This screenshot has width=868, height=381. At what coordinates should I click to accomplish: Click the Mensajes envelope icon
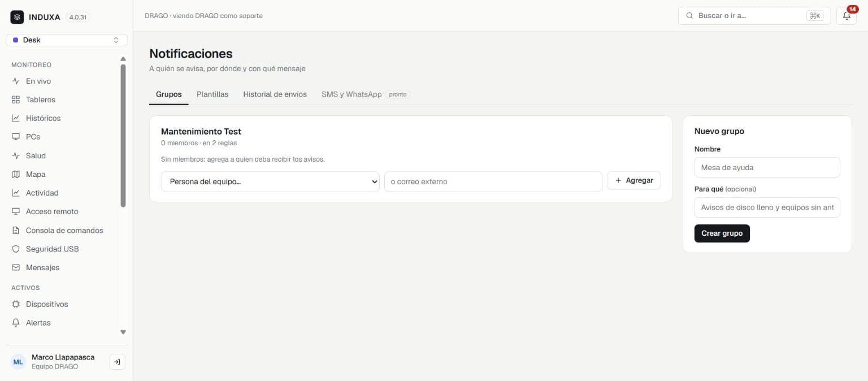point(16,268)
